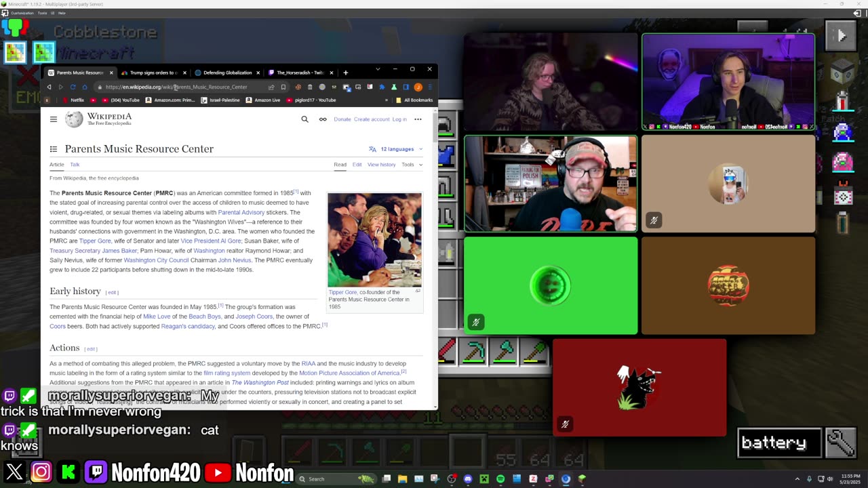Expand the hidden bookmarks overflow chevron
Image resolution: width=868 pixels, height=488 pixels.
click(387, 100)
